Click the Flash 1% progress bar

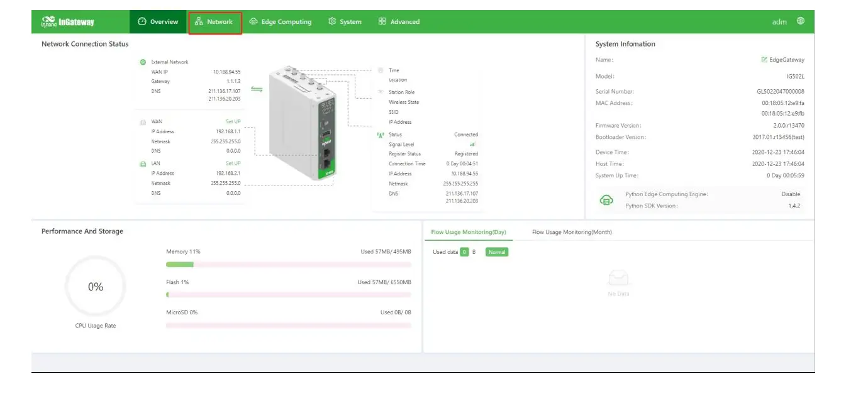[x=289, y=294]
